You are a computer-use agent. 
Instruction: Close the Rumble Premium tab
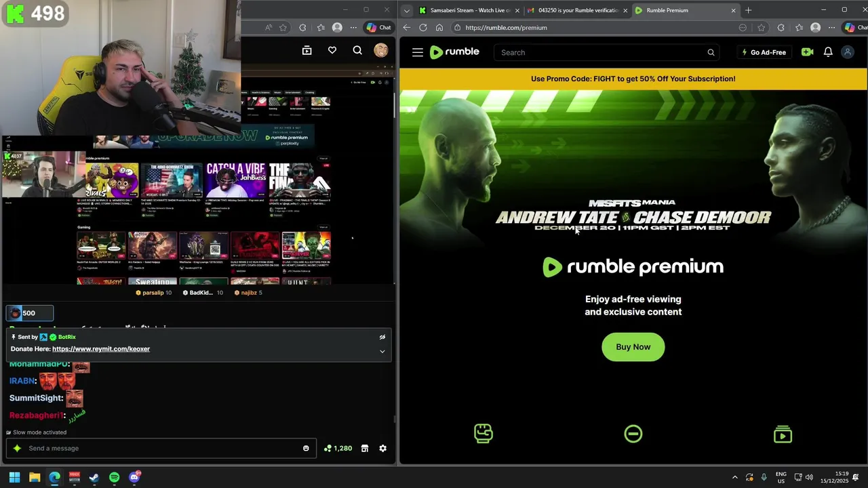(733, 10)
